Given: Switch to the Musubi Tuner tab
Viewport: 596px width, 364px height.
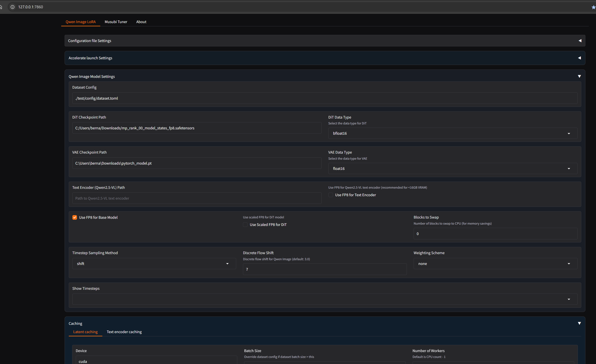Looking at the screenshot, I should click(x=116, y=22).
